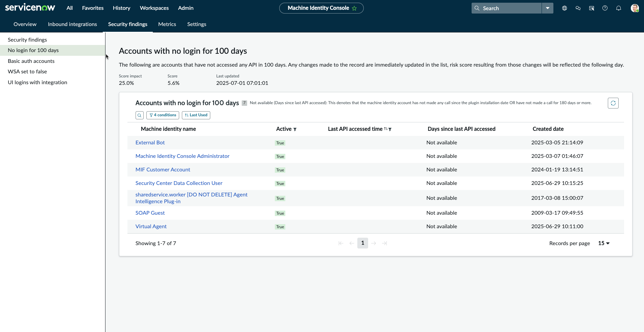Go to last page of results
The image size is (644, 332).
[x=384, y=243]
